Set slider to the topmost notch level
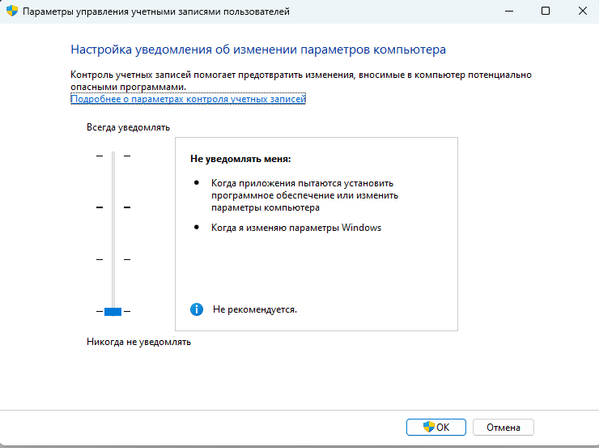Screen dimensions: 599x448 [113, 156]
